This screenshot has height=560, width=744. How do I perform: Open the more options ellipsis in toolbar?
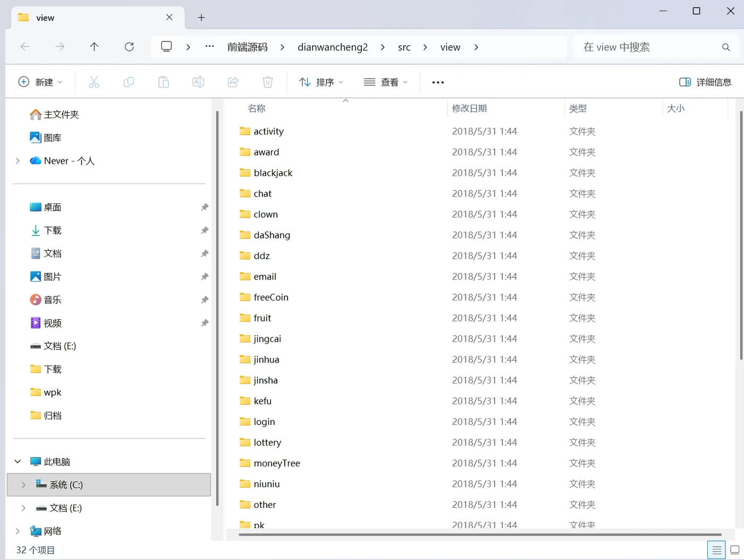tap(438, 82)
